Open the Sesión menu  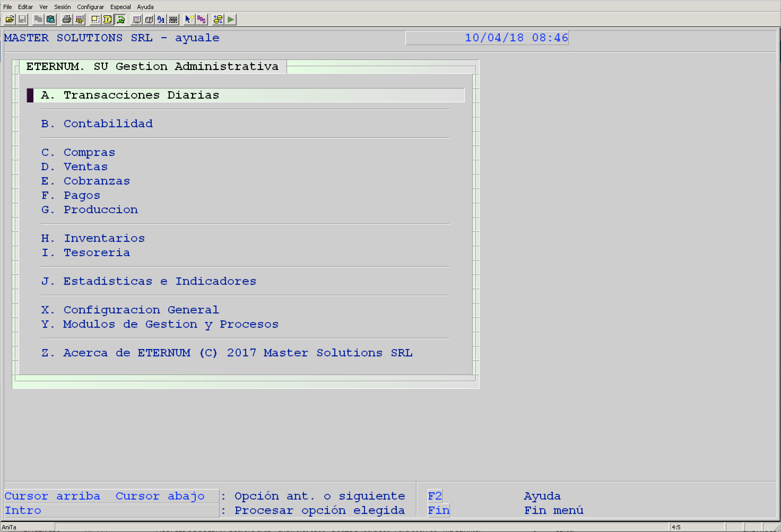click(x=63, y=7)
